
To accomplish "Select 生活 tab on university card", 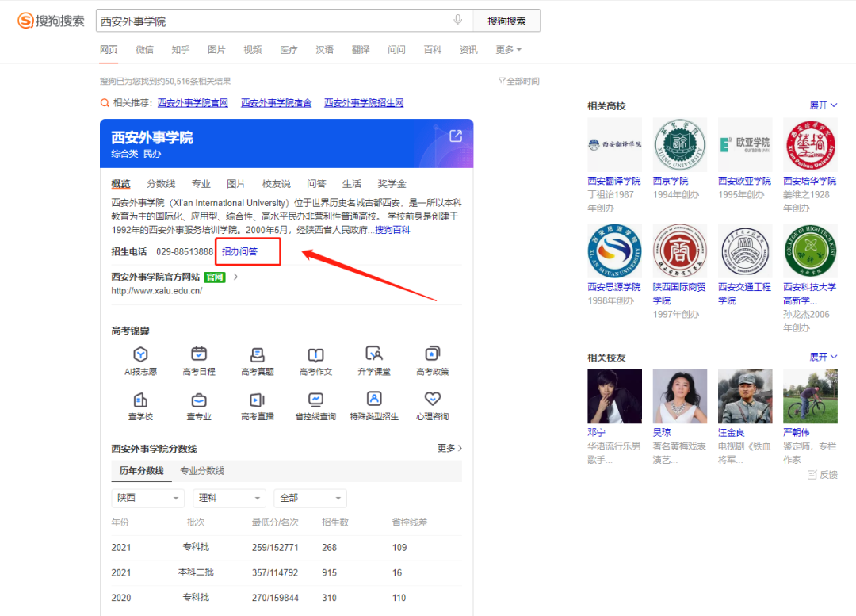I will click(352, 184).
